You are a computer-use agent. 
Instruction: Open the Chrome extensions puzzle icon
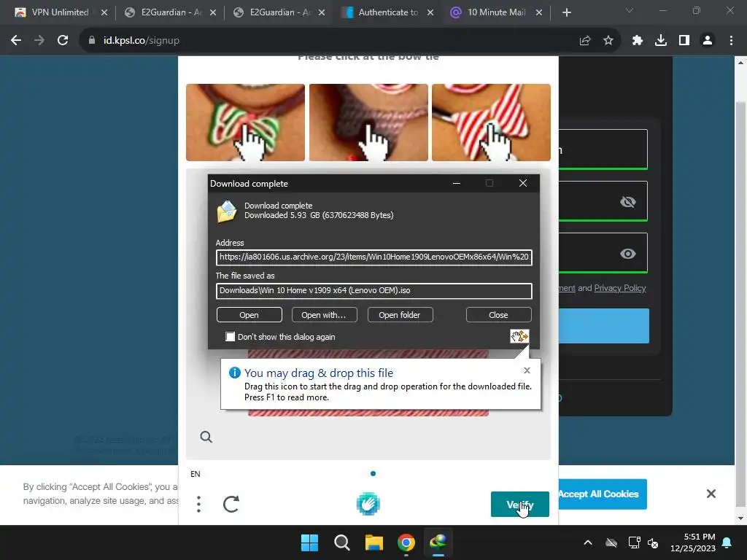638,41
